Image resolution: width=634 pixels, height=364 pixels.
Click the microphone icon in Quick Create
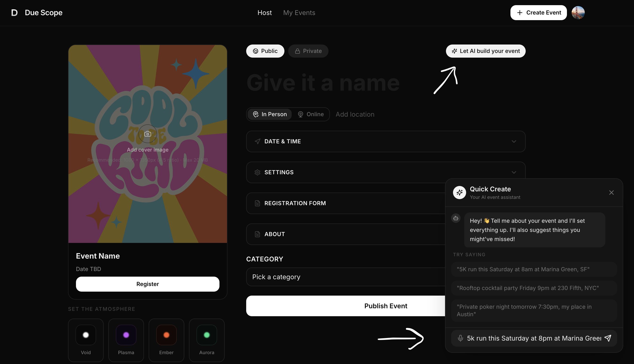pos(460,338)
